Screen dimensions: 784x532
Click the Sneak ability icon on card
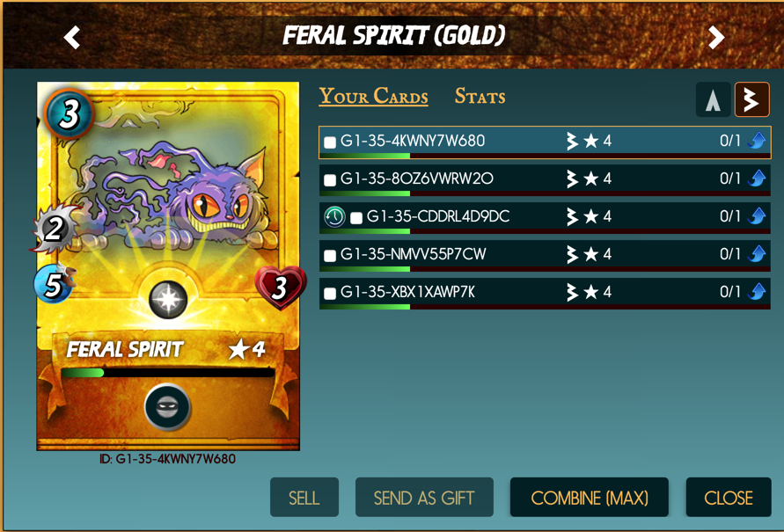click(x=167, y=406)
